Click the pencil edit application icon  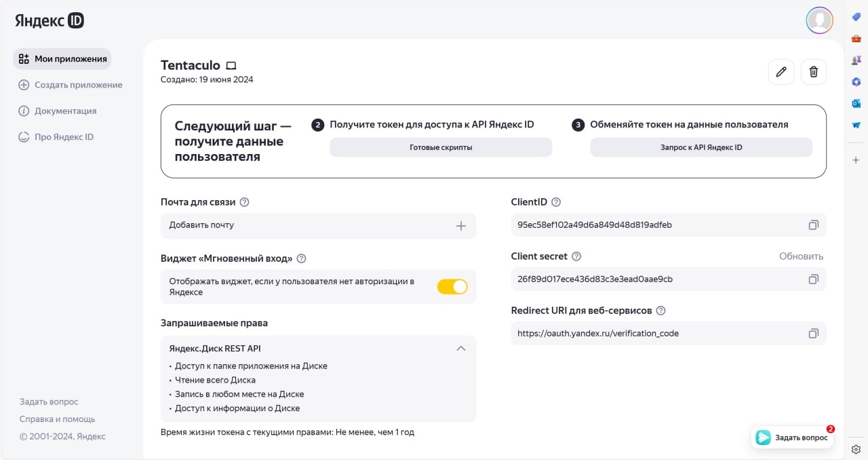pyautogui.click(x=781, y=72)
